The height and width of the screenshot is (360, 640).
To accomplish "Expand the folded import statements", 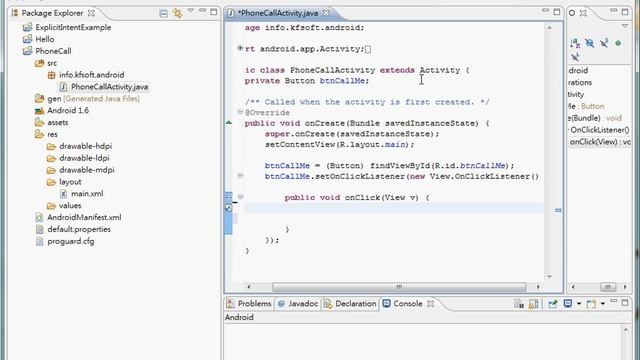I will click(x=240, y=48).
